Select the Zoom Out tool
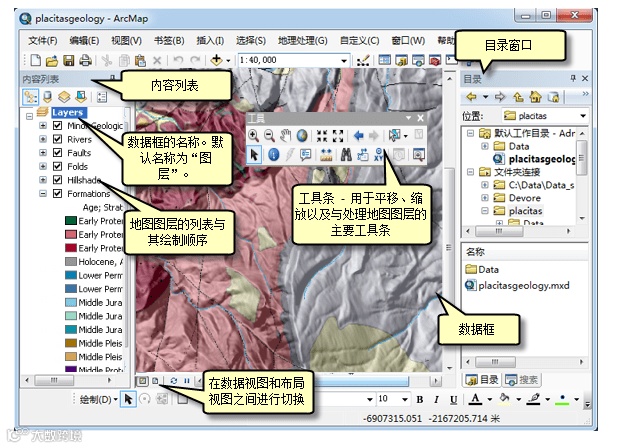Viewport: 619px width, 448px height. coord(269,136)
